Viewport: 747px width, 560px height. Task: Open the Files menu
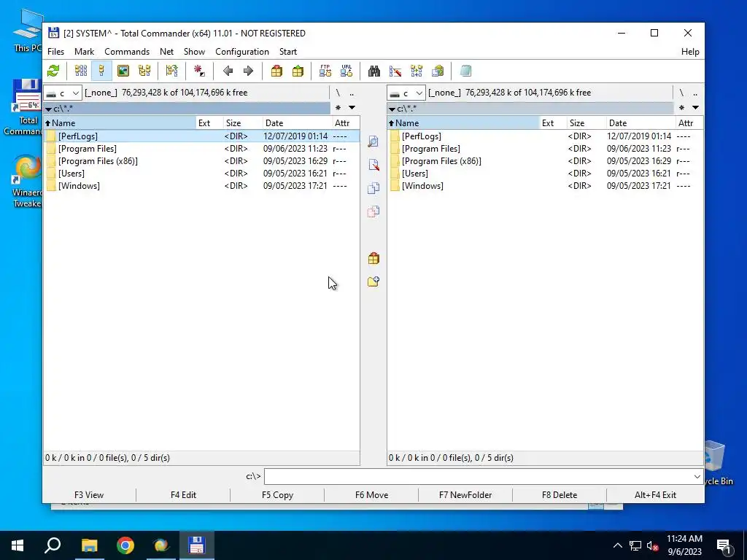55,52
